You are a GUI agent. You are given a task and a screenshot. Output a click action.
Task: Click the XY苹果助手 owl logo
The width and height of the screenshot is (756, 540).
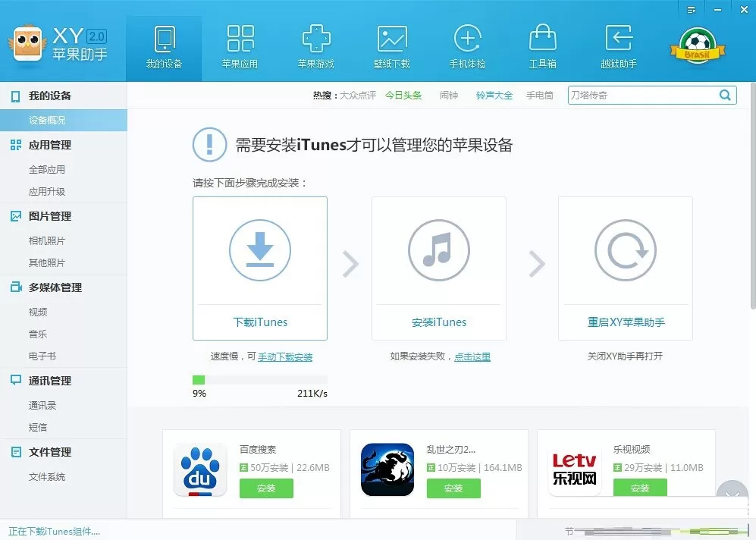pos(27,43)
